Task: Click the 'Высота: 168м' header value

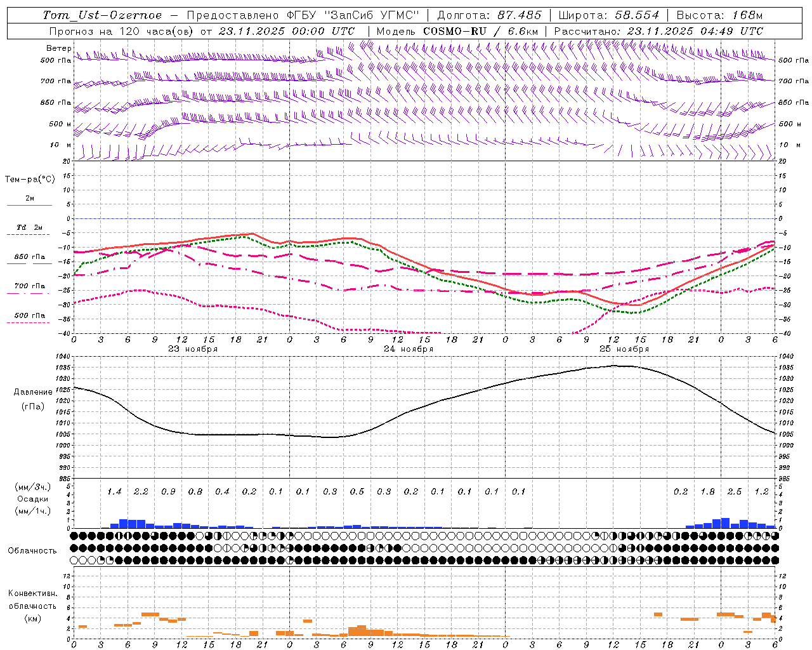Action: (x=719, y=15)
